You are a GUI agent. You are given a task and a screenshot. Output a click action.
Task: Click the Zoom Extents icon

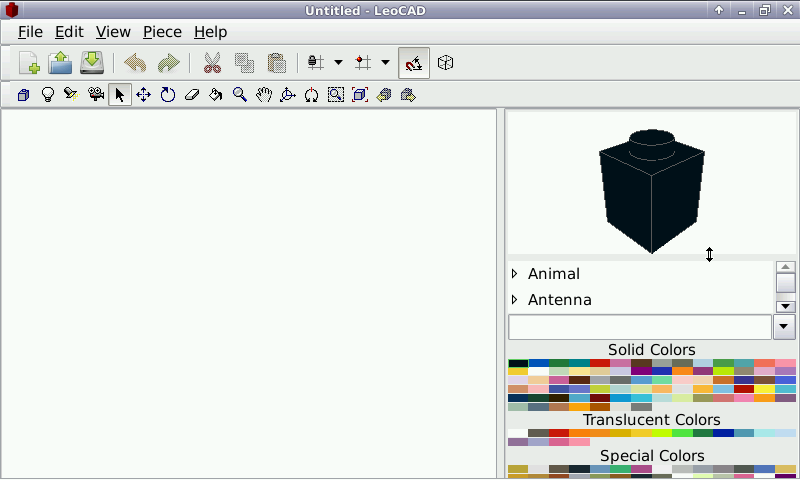pos(360,95)
